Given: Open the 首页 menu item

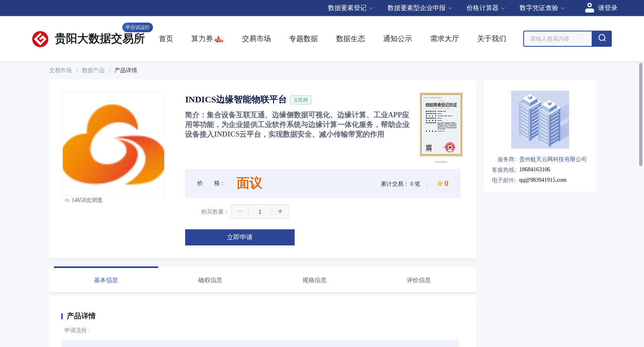Looking at the screenshot, I should coord(166,39).
